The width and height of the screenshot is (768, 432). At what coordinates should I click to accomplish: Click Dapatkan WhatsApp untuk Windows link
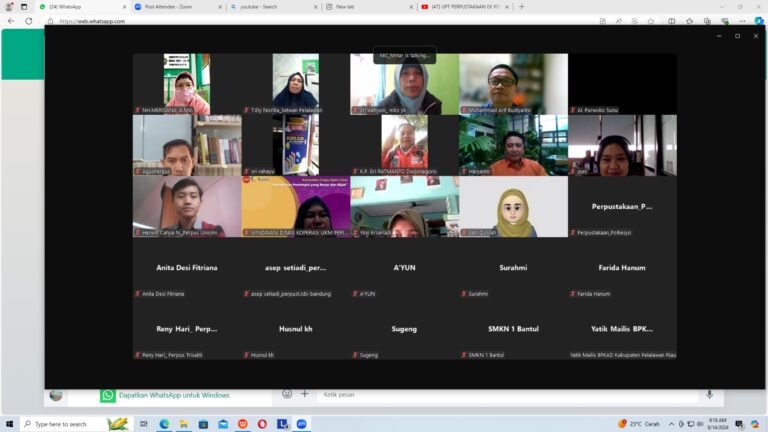pyautogui.click(x=174, y=395)
